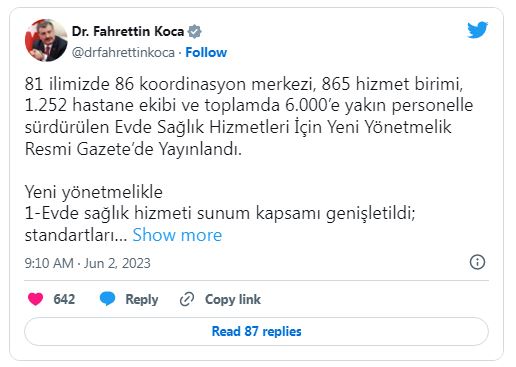This screenshot has width=516, height=367.
Task: Open the 9:10 AM Jun 2, 2023 timestamp
Action: pos(87,263)
